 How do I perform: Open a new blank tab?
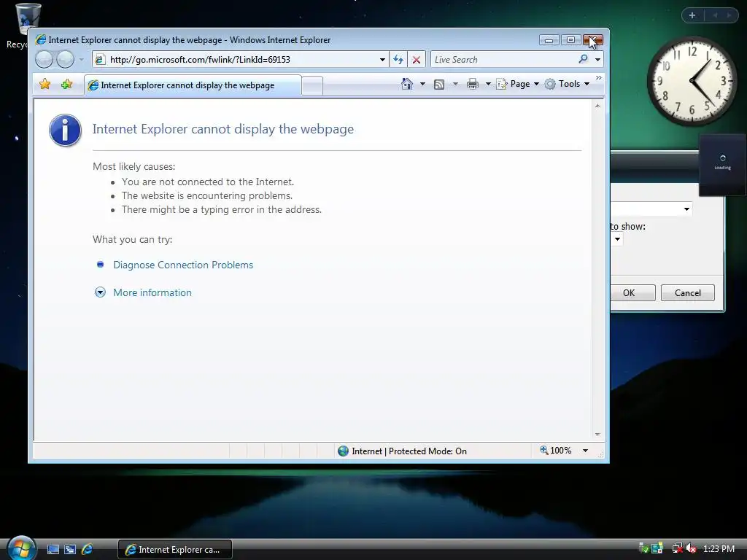[312, 86]
